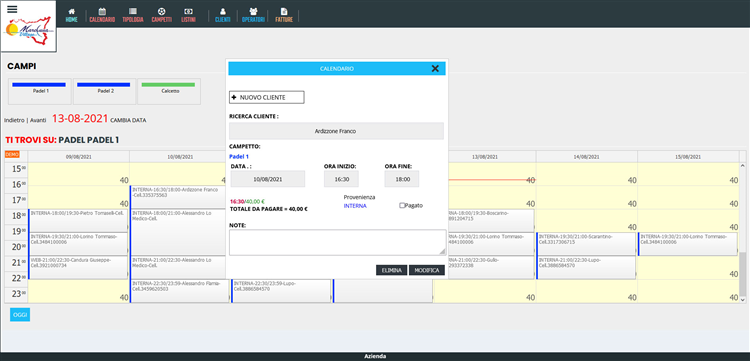This screenshot has height=361, width=750.
Task: Open Calendario from the navigation bar
Action: 102,15
